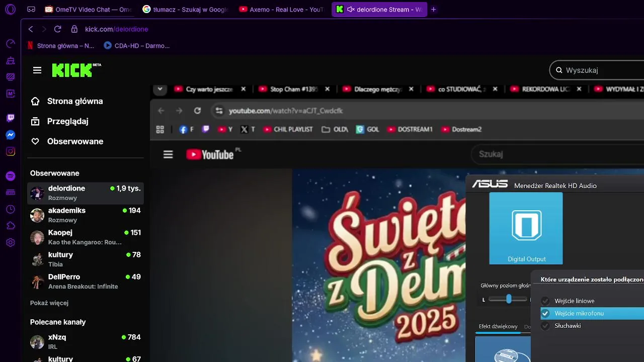Viewport: 644px width, 362px height.
Task: Open the xNzq recommended channel
Action: point(86,342)
